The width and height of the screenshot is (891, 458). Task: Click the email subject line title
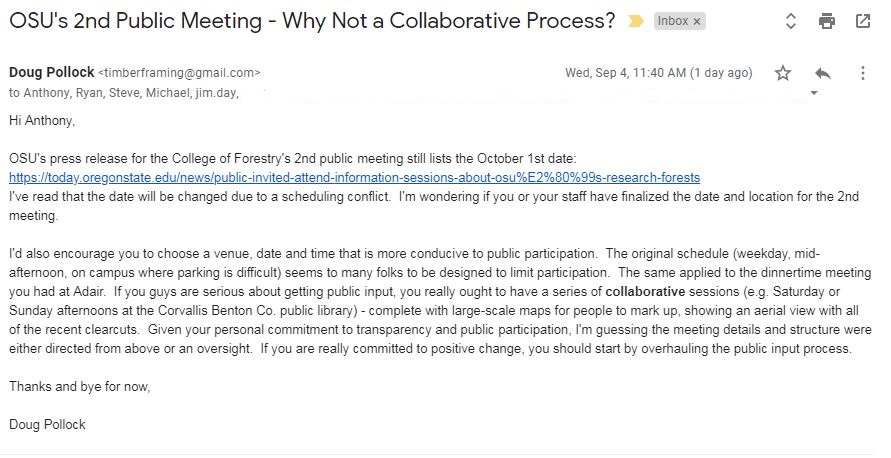312,21
